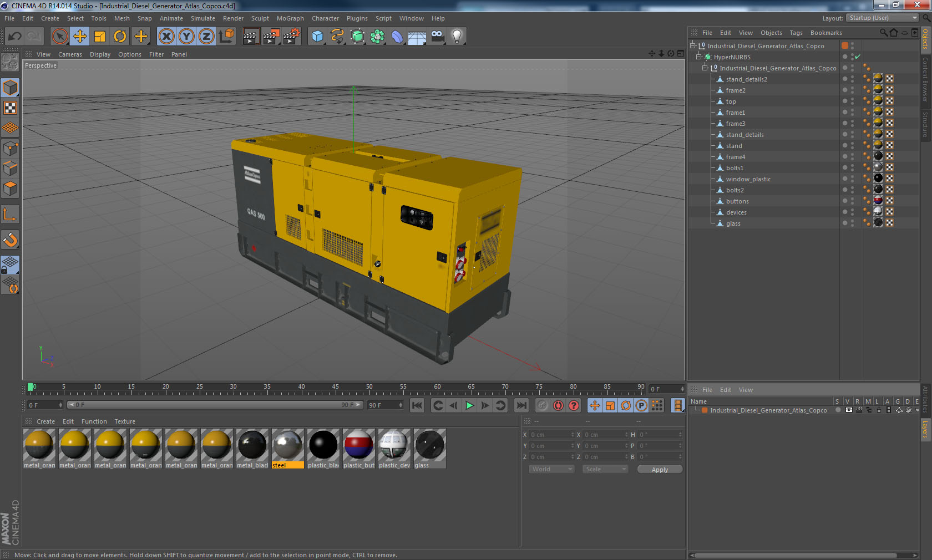Collapse nested Industrial_Diesel_Generator_Atlas_Copco under HyperNURBS
This screenshot has width=932, height=560.
(705, 68)
